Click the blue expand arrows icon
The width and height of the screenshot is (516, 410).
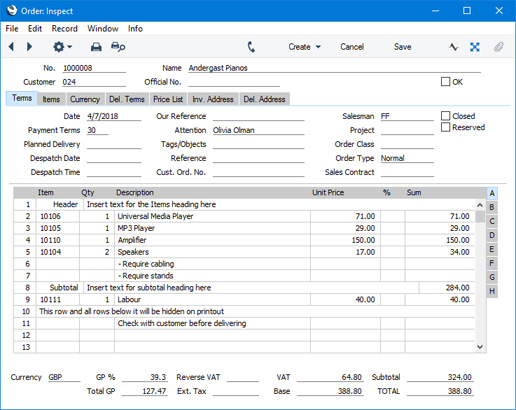tap(475, 47)
